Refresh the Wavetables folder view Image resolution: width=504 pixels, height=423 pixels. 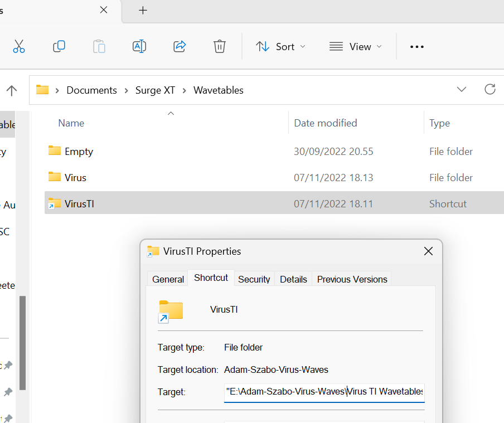coord(490,90)
